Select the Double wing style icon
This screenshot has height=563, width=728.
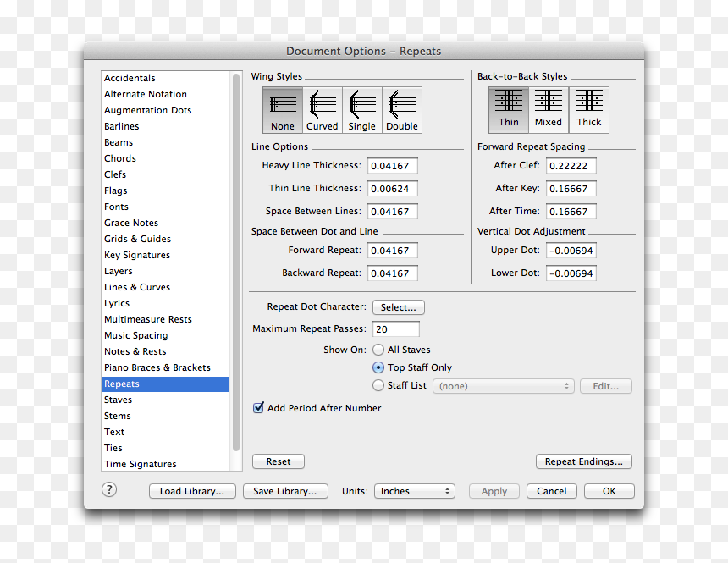402,110
